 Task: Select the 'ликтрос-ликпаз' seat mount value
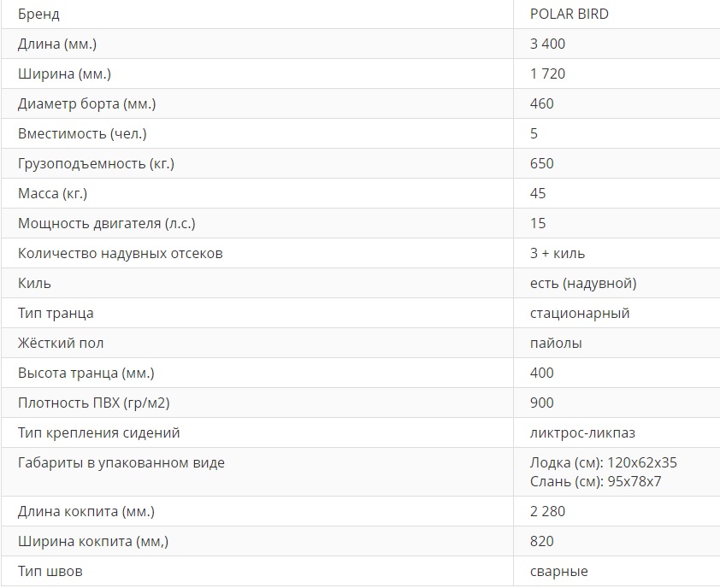click(x=582, y=433)
